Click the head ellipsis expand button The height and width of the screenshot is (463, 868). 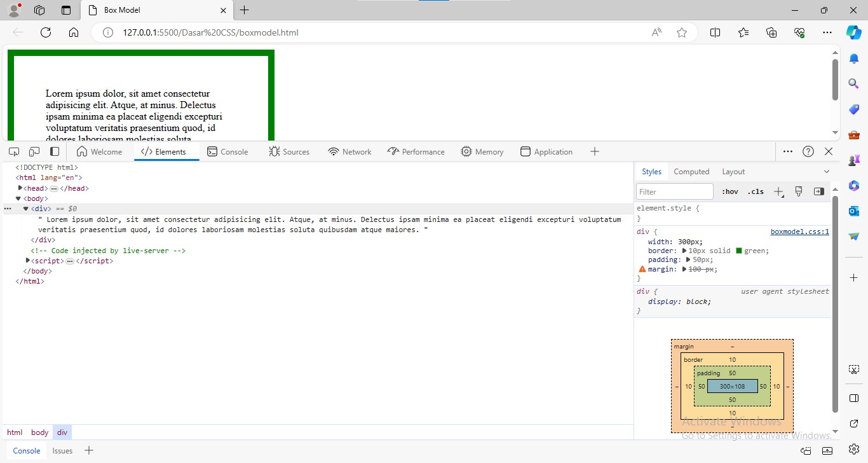click(54, 189)
